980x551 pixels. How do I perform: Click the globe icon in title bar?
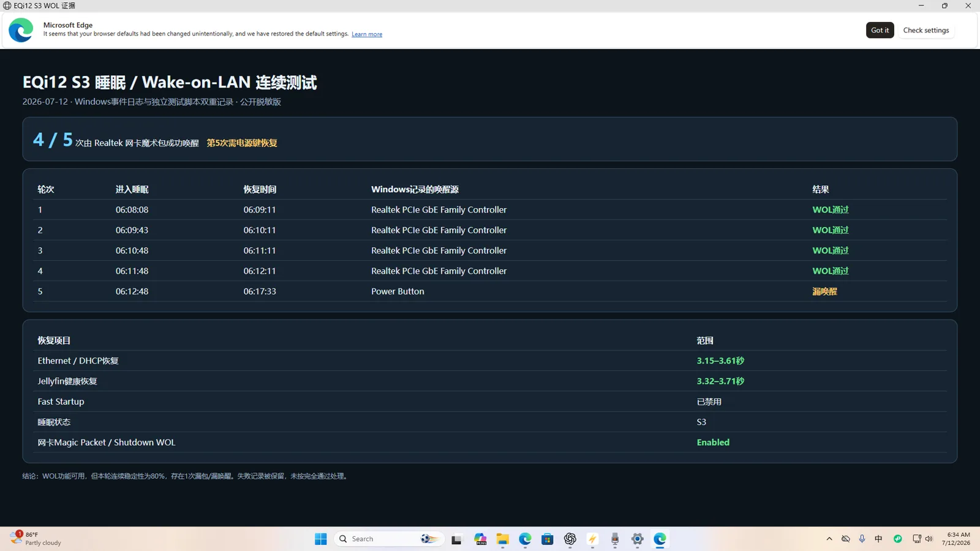[7, 6]
